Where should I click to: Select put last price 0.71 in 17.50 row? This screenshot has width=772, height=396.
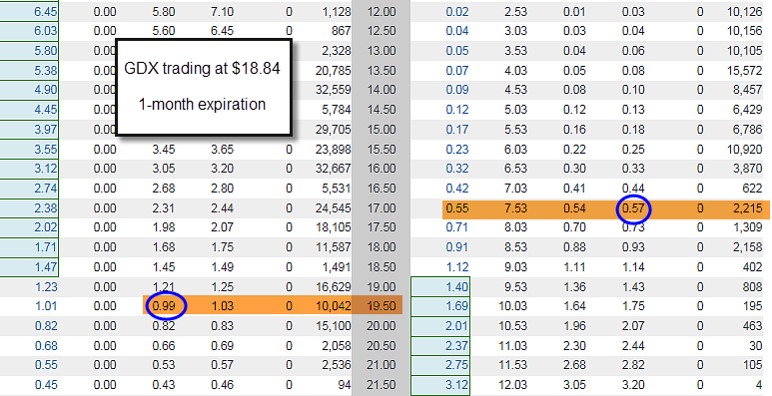click(x=457, y=227)
